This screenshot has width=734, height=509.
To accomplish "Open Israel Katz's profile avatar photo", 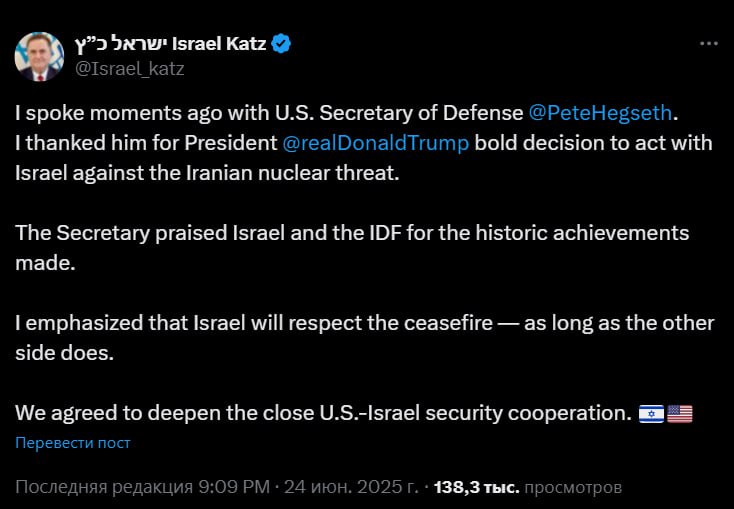I will (x=39, y=56).
